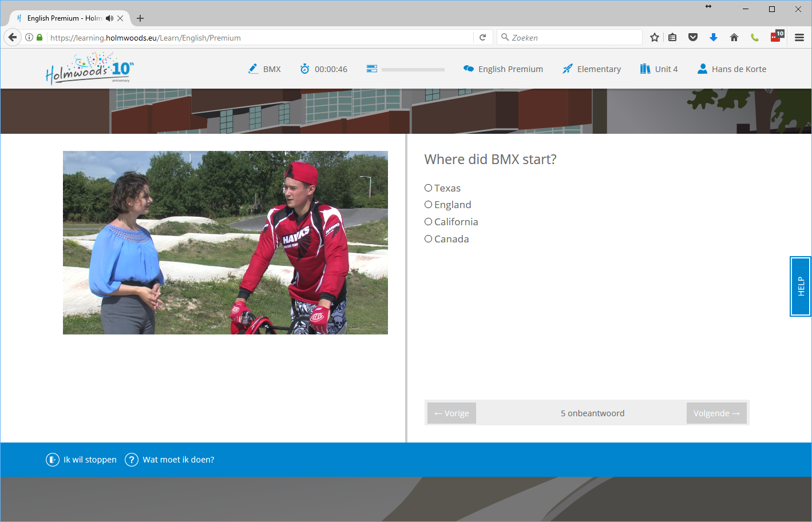Open a new browser tab

click(x=140, y=18)
